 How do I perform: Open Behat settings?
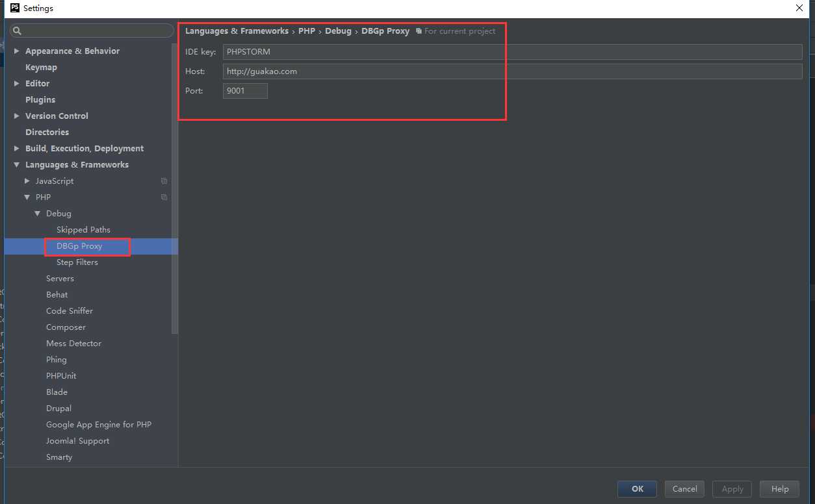click(x=57, y=294)
